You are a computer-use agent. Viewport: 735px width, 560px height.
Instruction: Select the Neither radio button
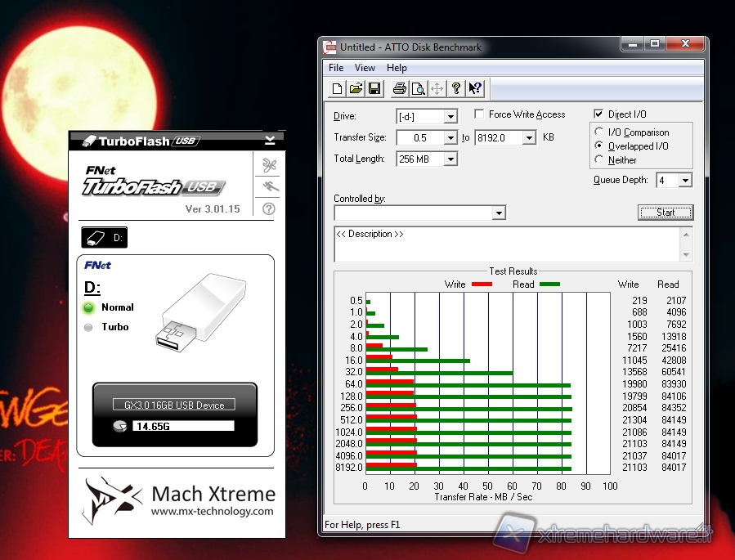(599, 160)
